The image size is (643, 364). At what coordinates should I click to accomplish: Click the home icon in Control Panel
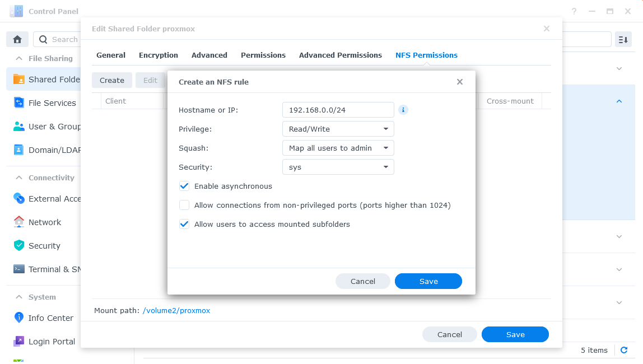17,39
